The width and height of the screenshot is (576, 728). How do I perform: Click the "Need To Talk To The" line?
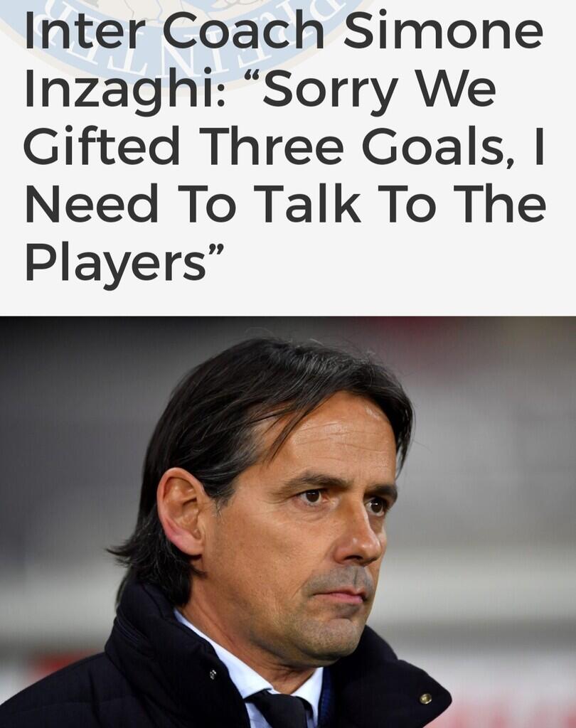point(285,204)
